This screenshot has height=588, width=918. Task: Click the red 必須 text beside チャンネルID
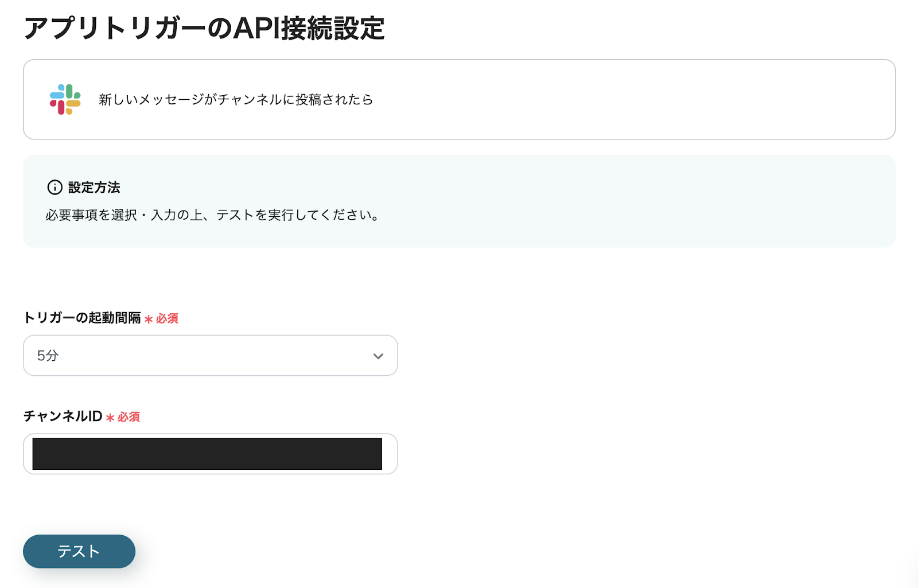129,417
